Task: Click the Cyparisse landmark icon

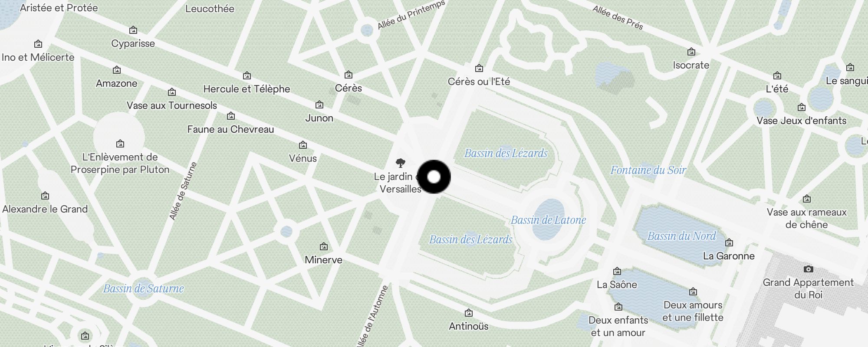Action: pyautogui.click(x=133, y=30)
